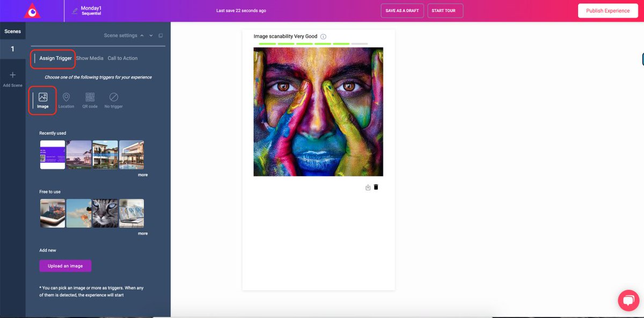Click the Monday1 experience name

click(91, 8)
